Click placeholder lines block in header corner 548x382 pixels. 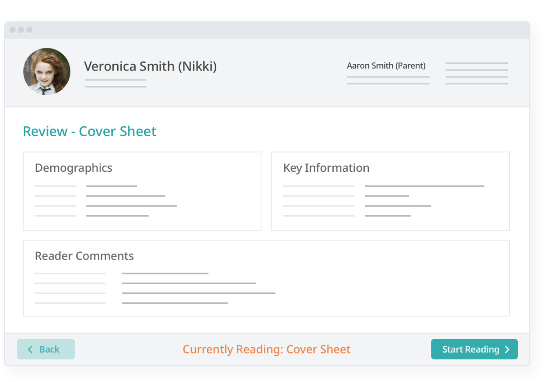point(477,73)
